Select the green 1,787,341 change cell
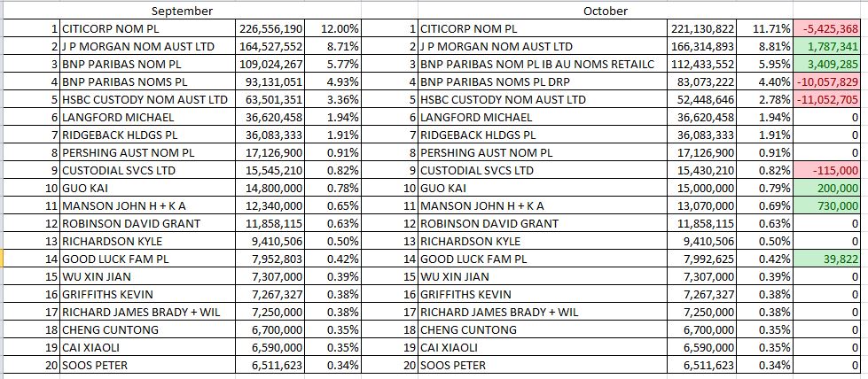868x379 pixels. click(x=827, y=46)
